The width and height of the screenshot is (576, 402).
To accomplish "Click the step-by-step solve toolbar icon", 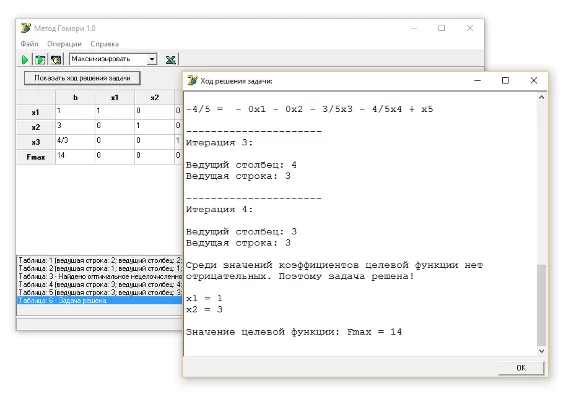I will (40, 60).
